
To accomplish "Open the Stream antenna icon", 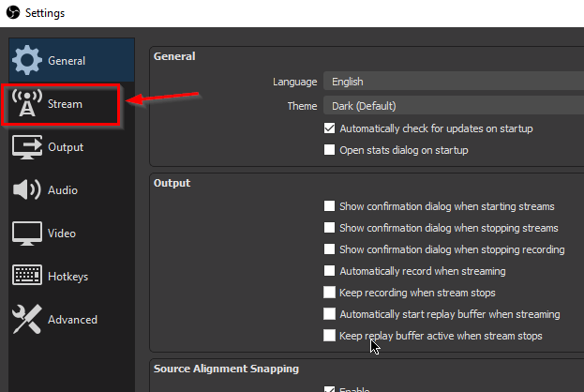I will (x=27, y=103).
